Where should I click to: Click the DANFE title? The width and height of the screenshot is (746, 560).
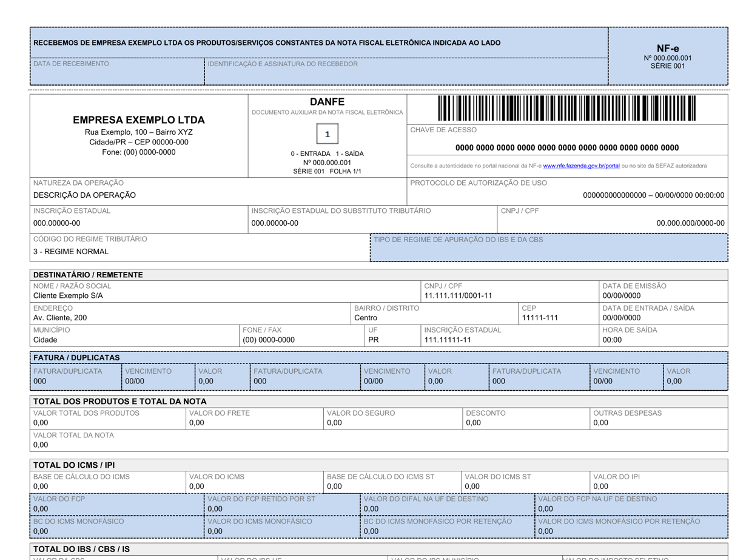coord(327,102)
